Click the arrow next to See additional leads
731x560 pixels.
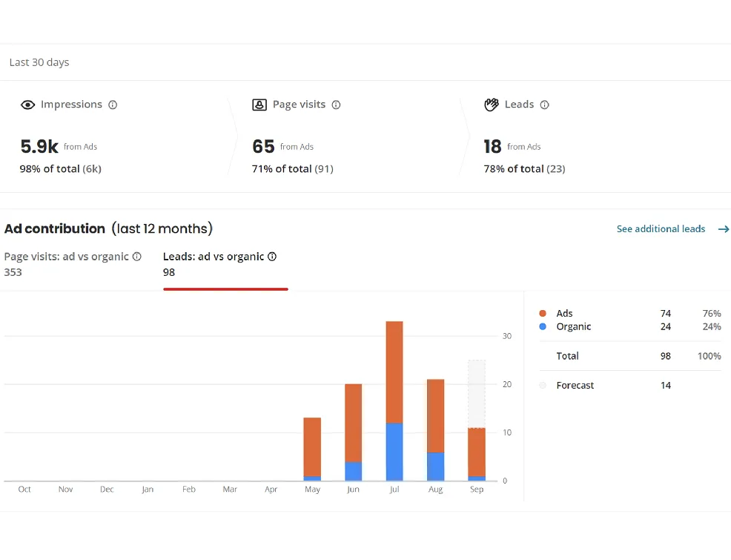coord(724,229)
